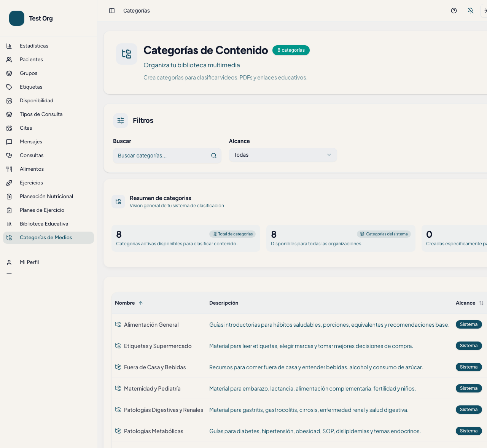
Task: Click the 'Categorías' breadcrumb title
Action: (137, 11)
